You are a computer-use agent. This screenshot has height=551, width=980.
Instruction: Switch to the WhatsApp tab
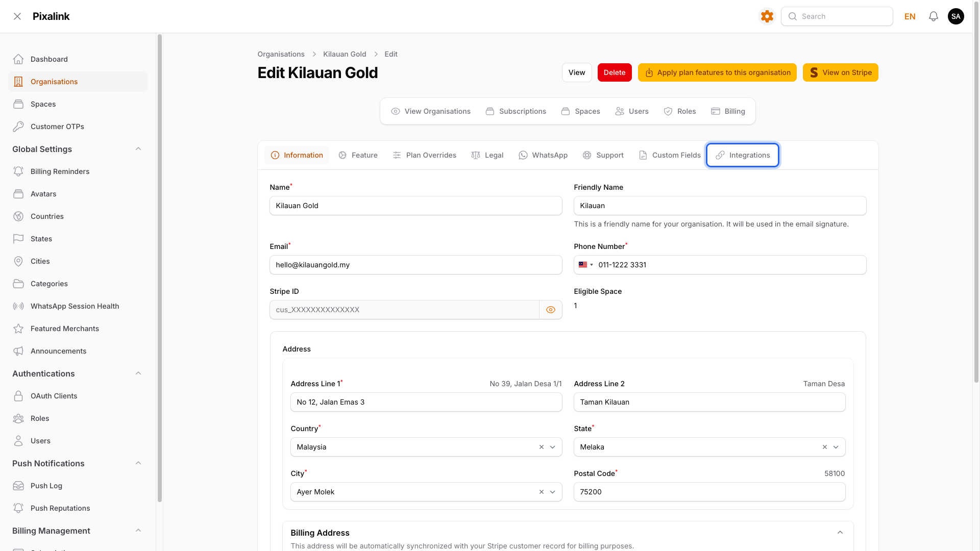click(x=543, y=155)
